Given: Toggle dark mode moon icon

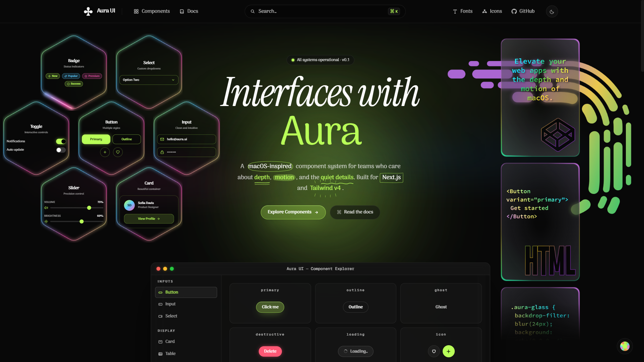Looking at the screenshot, I should 552,12.
